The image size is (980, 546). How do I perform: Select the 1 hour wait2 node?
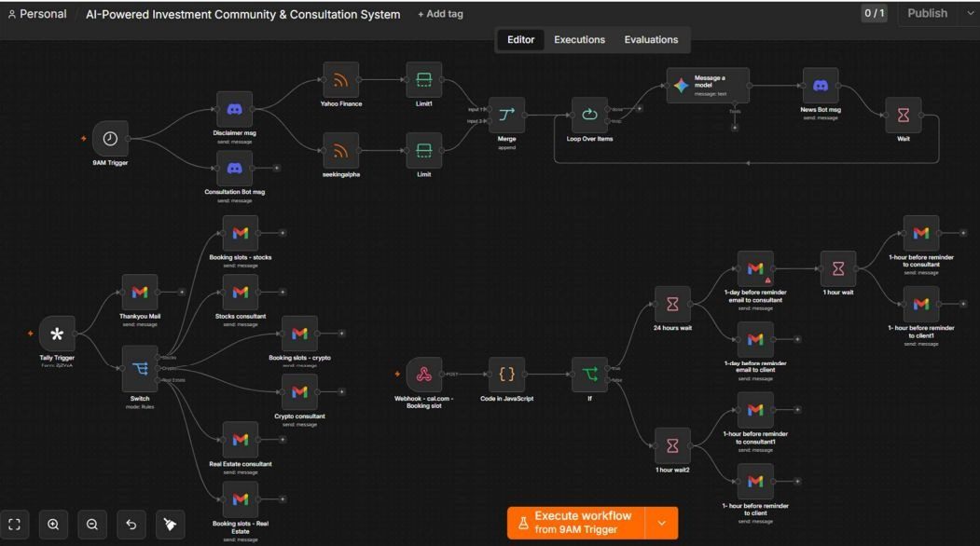point(672,445)
